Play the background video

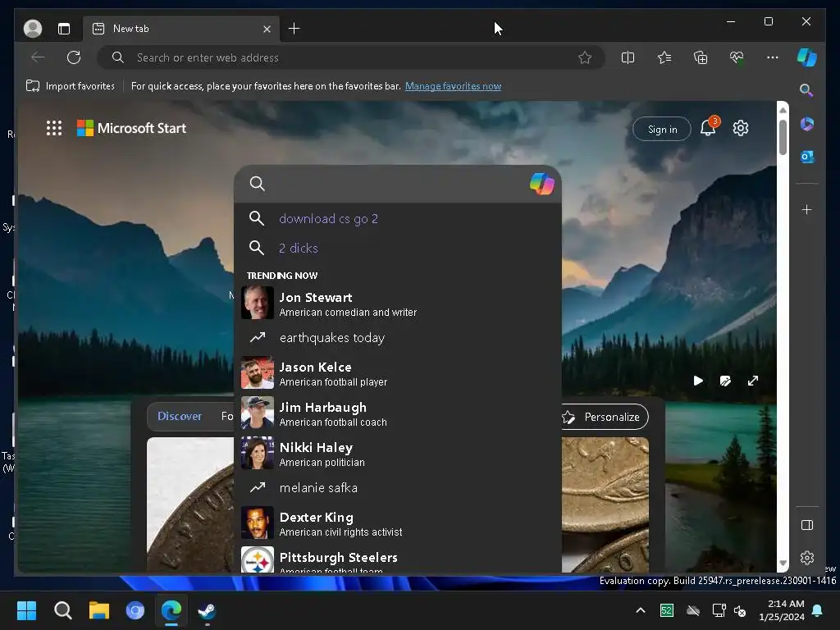pyautogui.click(x=698, y=381)
